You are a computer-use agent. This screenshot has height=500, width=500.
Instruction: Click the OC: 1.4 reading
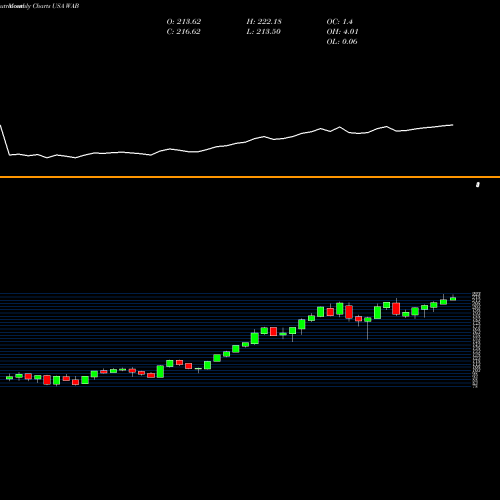339,22
